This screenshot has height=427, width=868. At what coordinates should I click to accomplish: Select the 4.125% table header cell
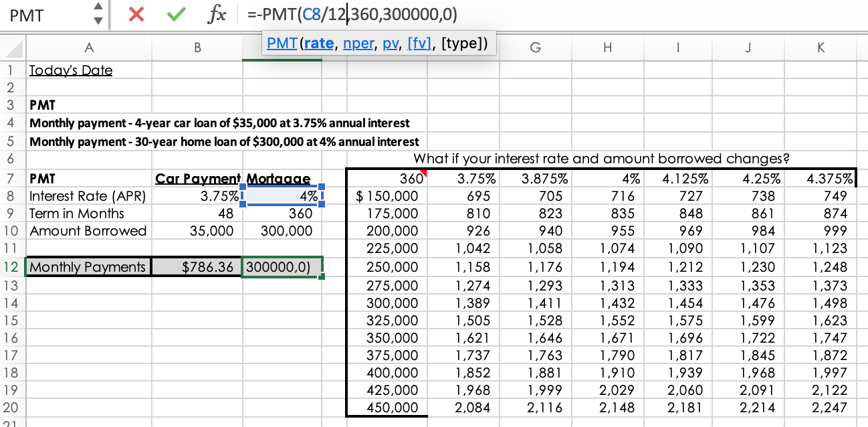coord(678,179)
